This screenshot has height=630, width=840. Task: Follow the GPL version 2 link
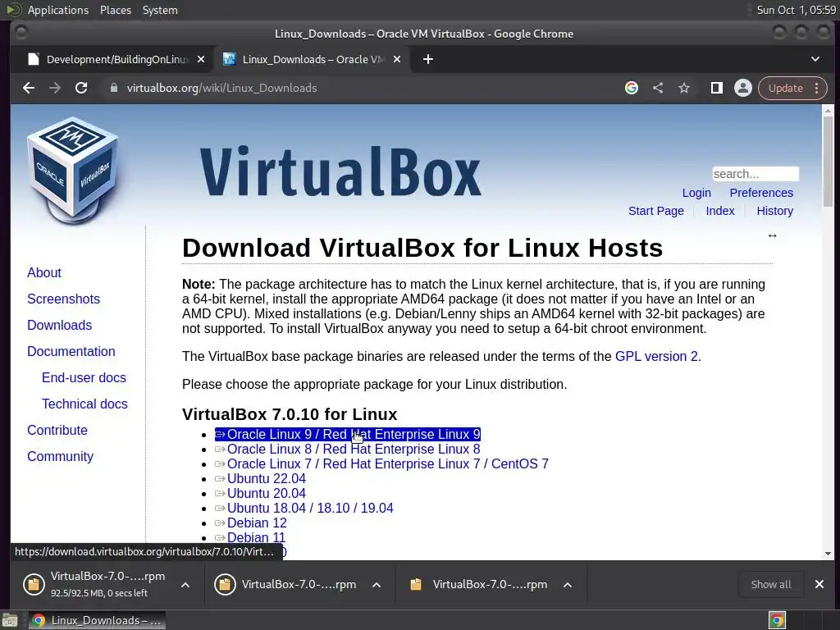656,356
